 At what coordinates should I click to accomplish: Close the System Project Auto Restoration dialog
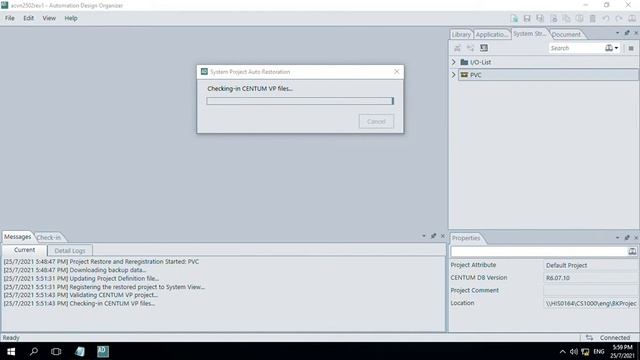pyautogui.click(x=396, y=71)
